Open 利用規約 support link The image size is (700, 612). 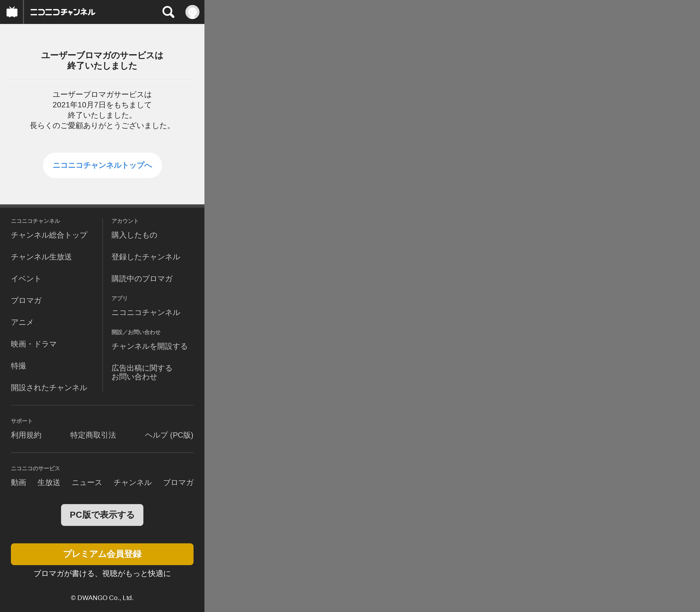26,435
